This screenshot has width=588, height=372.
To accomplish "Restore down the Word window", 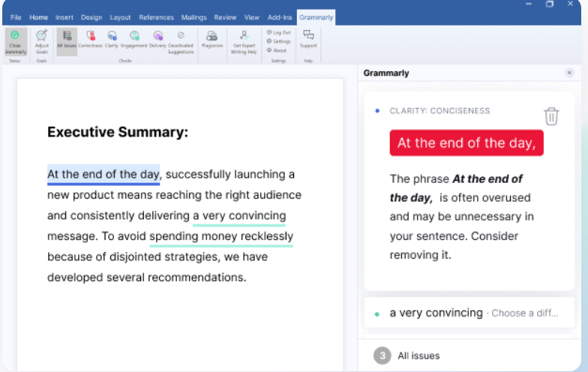I will click(549, 4).
